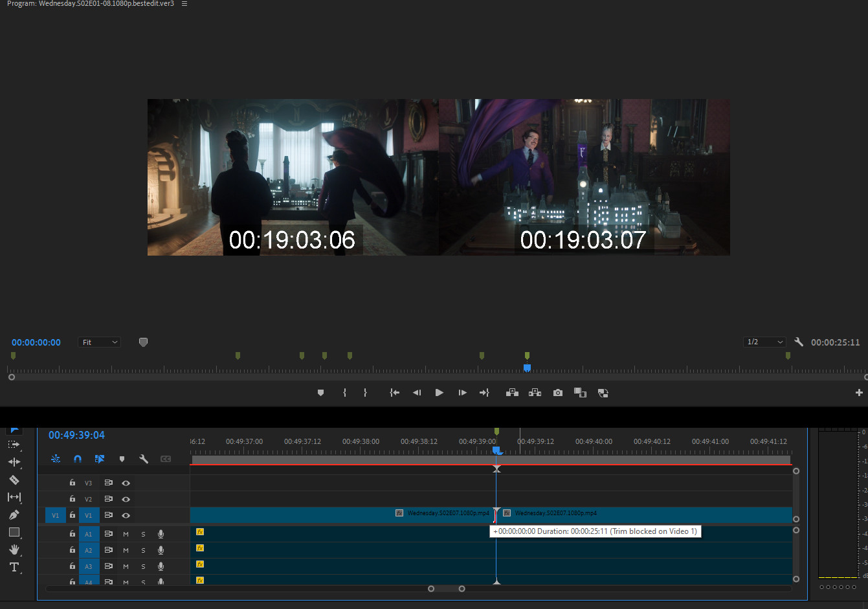Viewport: 868px width, 609px height.
Task: Mute audio track A1
Action: [126, 534]
